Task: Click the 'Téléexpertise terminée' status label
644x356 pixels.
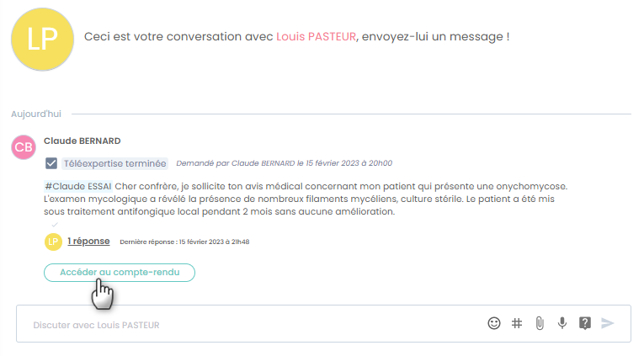Action: pyautogui.click(x=115, y=163)
